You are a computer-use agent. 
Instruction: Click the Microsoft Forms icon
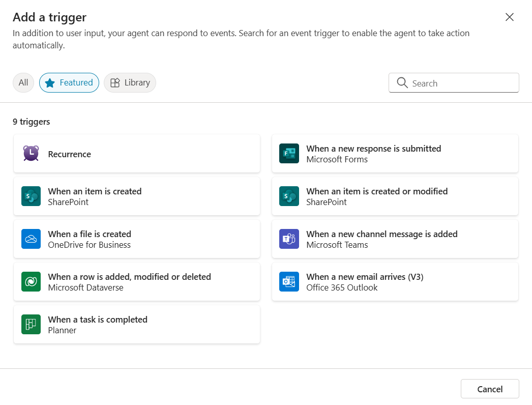[289, 153]
